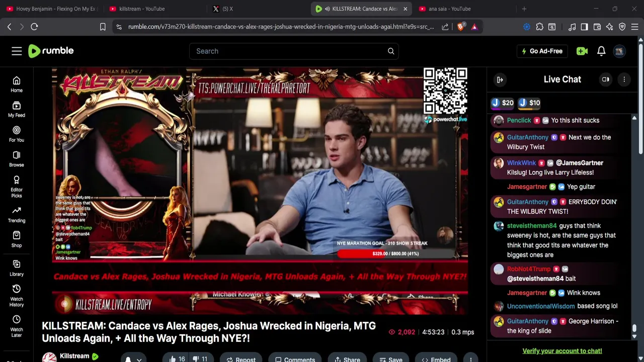Open the Brave wallet icon

pos(597,27)
